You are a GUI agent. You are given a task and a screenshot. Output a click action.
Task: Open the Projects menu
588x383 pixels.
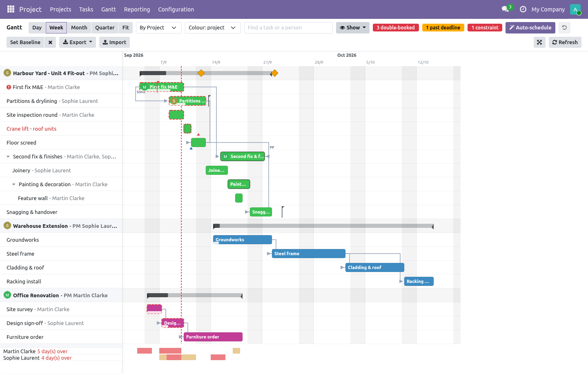coord(60,9)
